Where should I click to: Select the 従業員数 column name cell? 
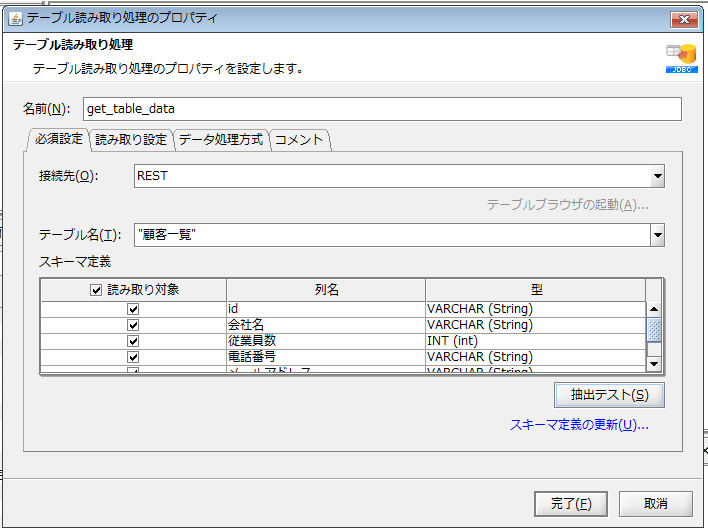[x=326, y=341]
